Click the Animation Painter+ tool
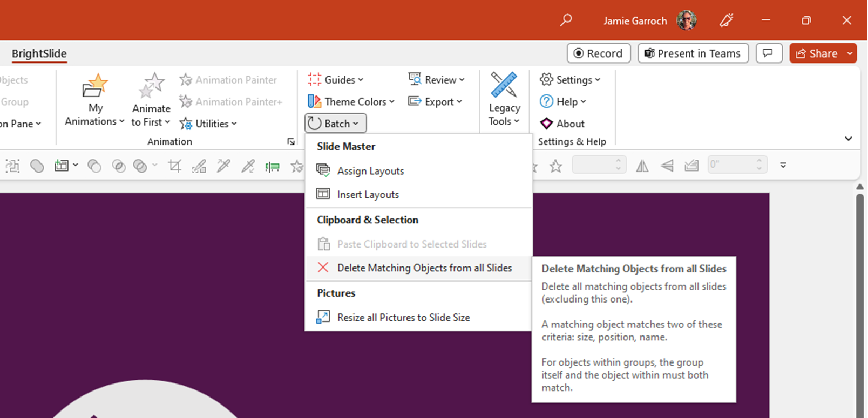This screenshot has width=868, height=418. [232, 101]
